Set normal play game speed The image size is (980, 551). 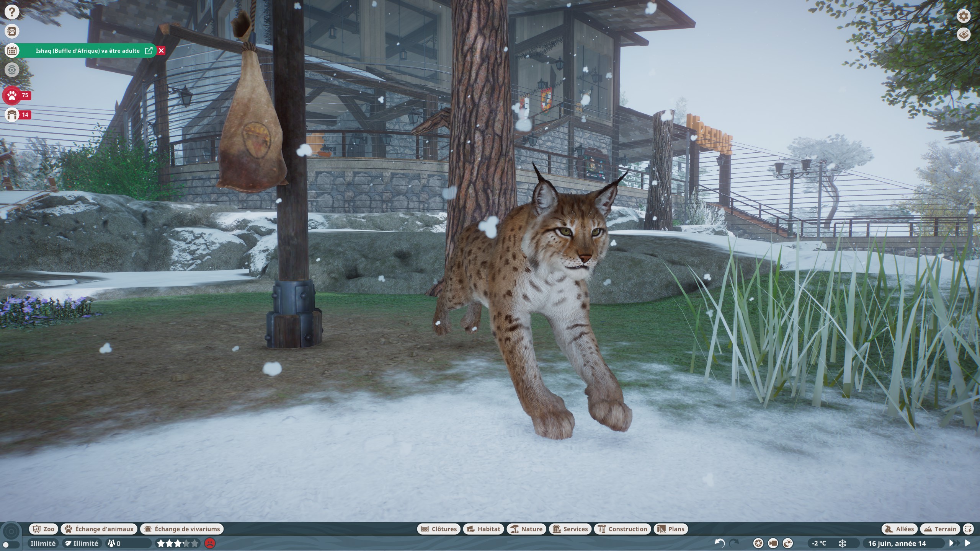(968, 543)
